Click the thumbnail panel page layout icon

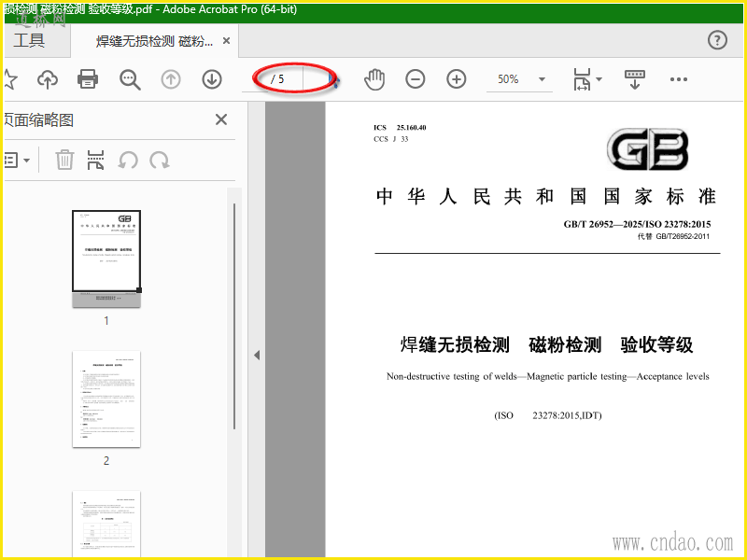(95, 160)
